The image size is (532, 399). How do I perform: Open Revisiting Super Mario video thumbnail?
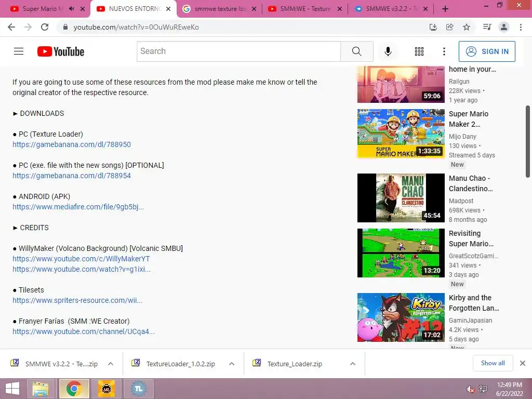401,253
